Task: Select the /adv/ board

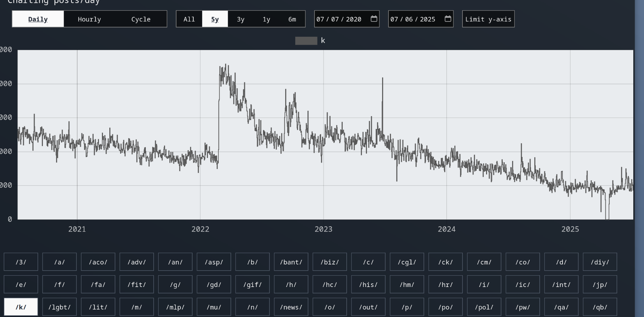Action: pos(137,262)
